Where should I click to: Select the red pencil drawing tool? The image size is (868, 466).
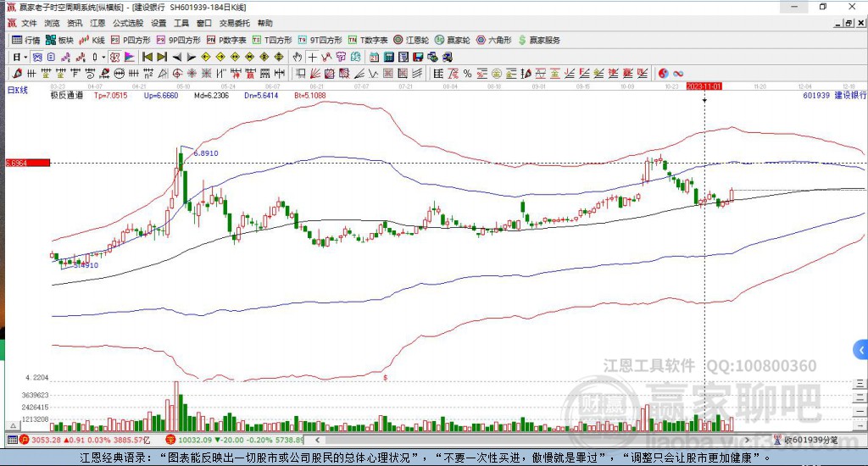pos(17,74)
